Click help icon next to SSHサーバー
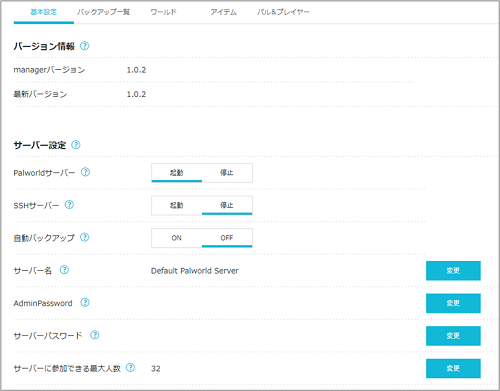 (x=69, y=205)
